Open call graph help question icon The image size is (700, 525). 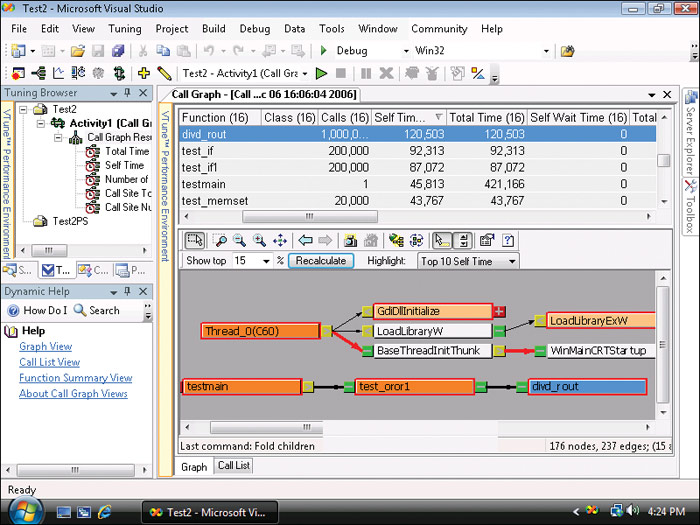pos(508,241)
